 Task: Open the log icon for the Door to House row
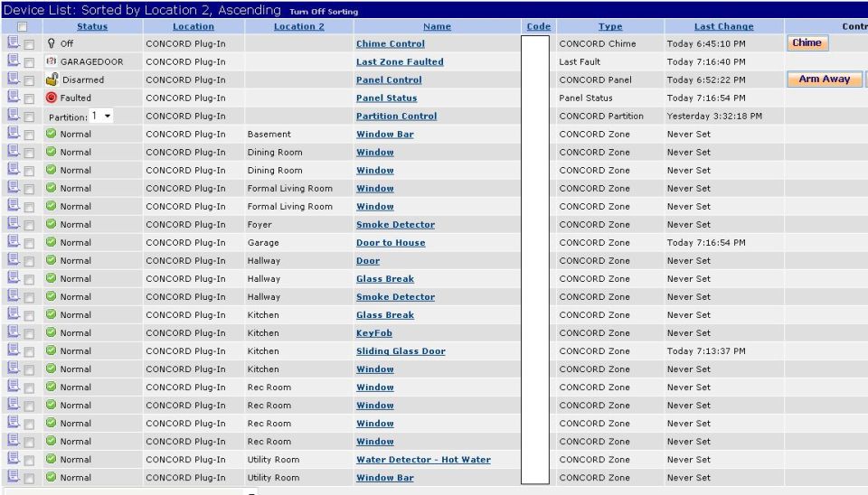click(x=14, y=242)
